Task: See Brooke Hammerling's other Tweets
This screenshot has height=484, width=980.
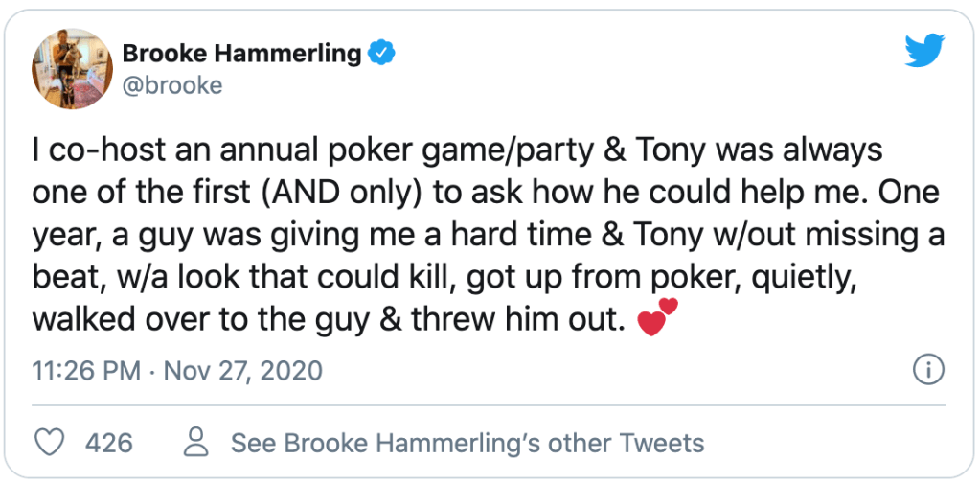Action: (x=467, y=443)
